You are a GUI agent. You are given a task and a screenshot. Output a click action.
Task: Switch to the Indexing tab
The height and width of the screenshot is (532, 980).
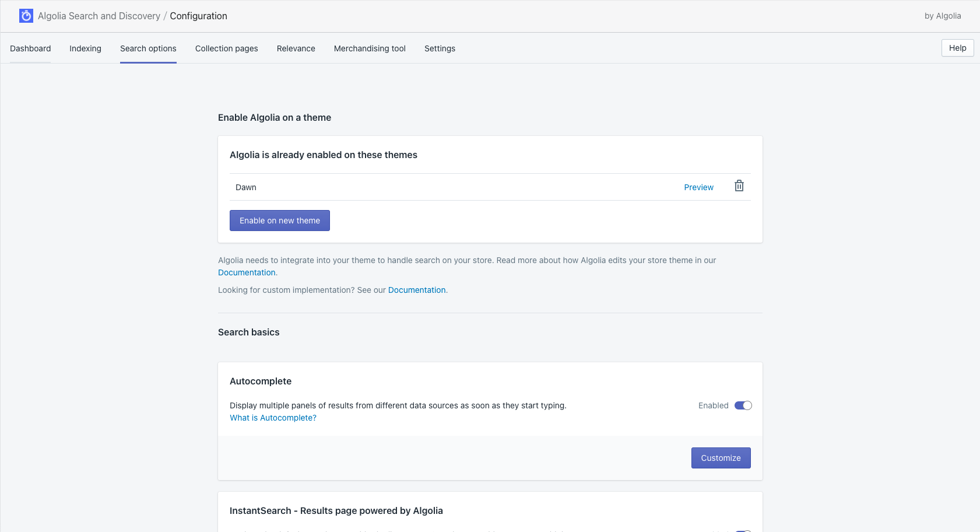[x=85, y=48]
